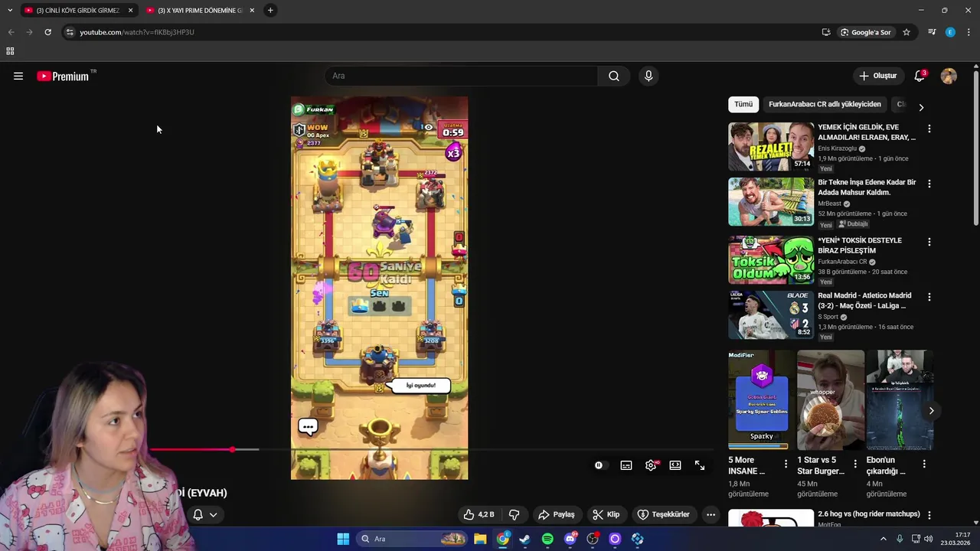Close the 'X YAYI PRIME' tab
The width and height of the screenshot is (980, 551).
coord(252,10)
